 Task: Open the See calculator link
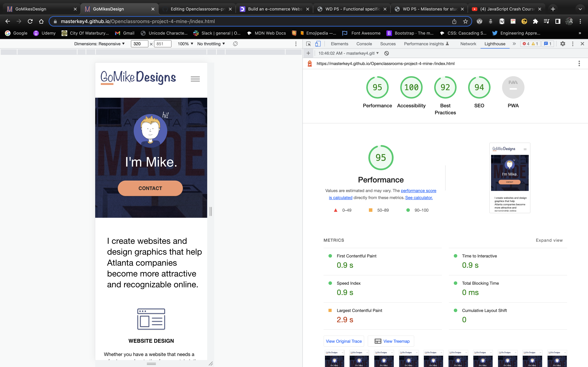(x=419, y=198)
